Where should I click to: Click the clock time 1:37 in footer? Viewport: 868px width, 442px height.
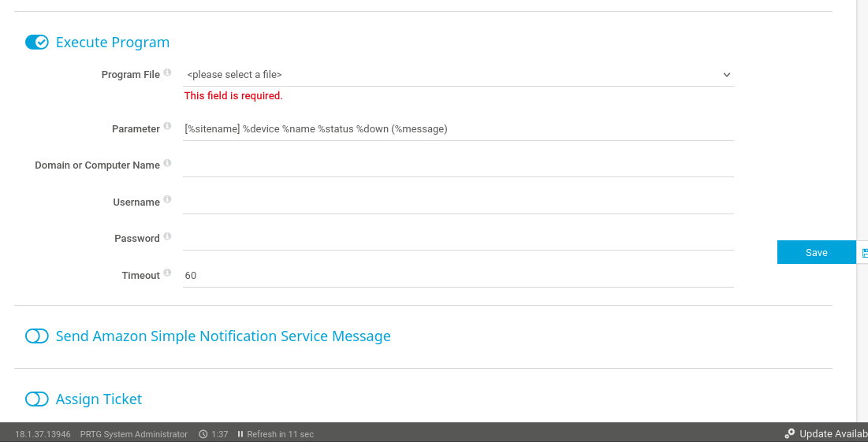219,434
